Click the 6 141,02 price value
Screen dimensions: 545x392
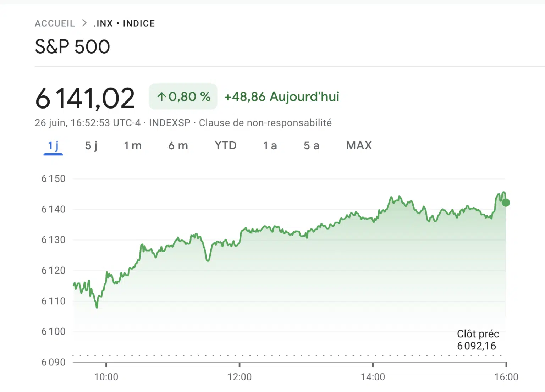point(85,98)
